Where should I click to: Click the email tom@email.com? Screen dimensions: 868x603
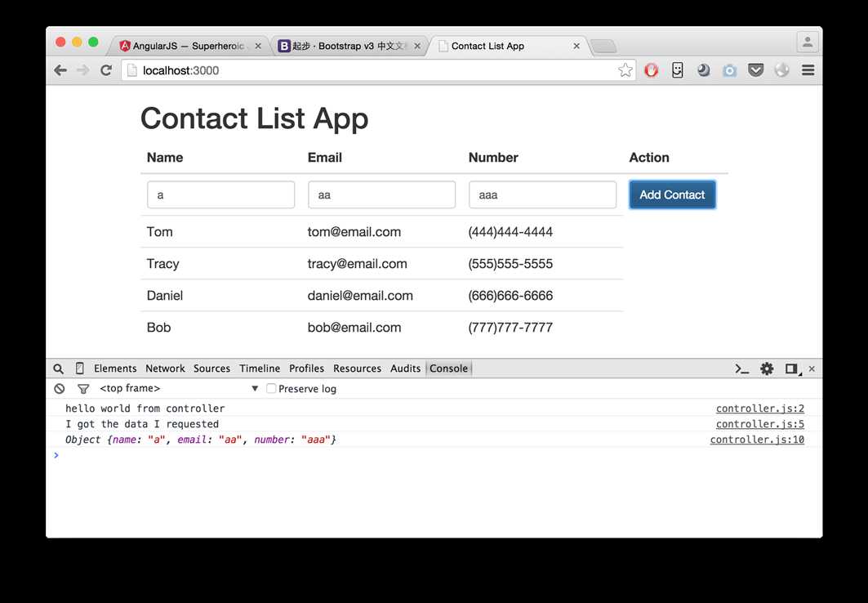pyautogui.click(x=354, y=232)
